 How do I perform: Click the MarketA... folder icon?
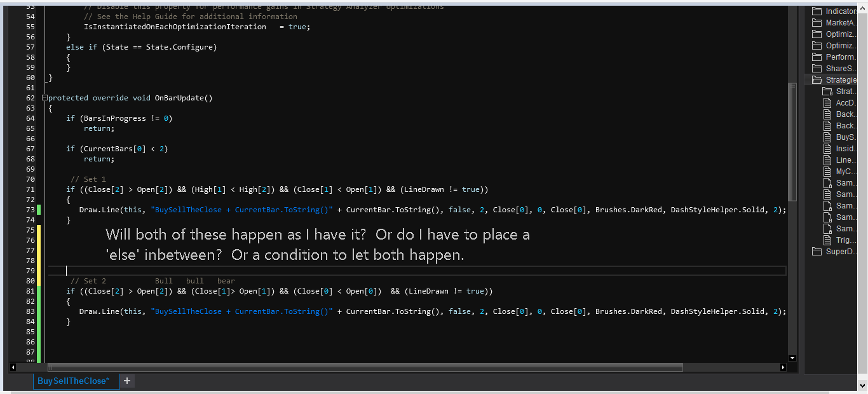[x=817, y=23]
